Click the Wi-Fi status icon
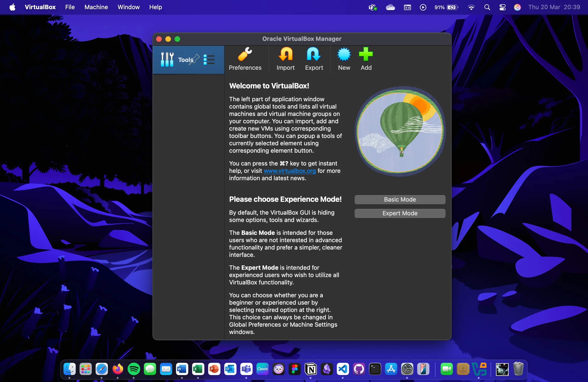 (x=471, y=7)
